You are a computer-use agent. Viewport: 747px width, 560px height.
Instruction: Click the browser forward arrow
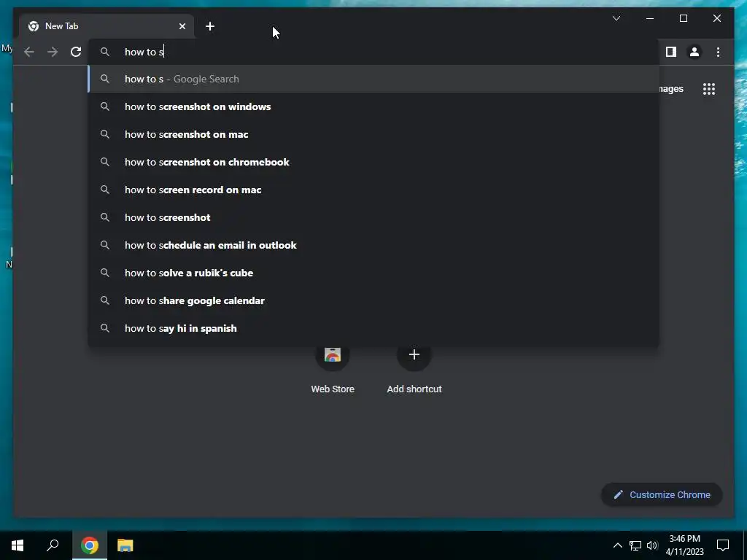pyautogui.click(x=53, y=52)
